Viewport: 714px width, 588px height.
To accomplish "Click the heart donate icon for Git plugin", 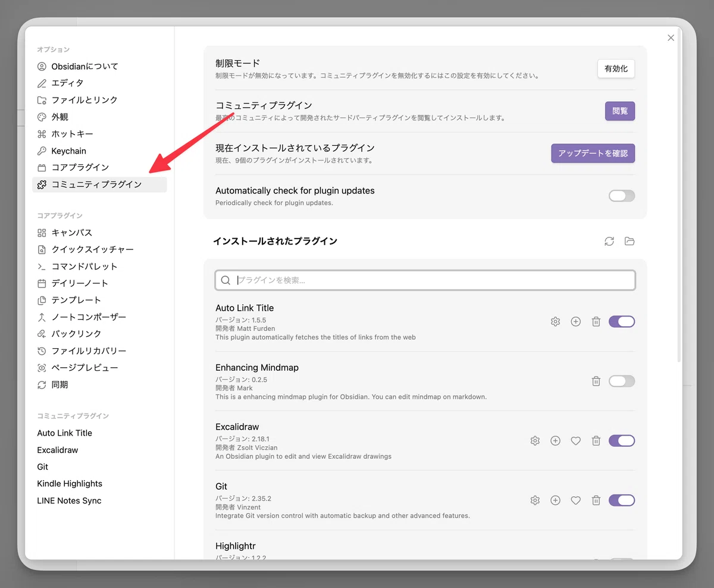I will pos(575,501).
